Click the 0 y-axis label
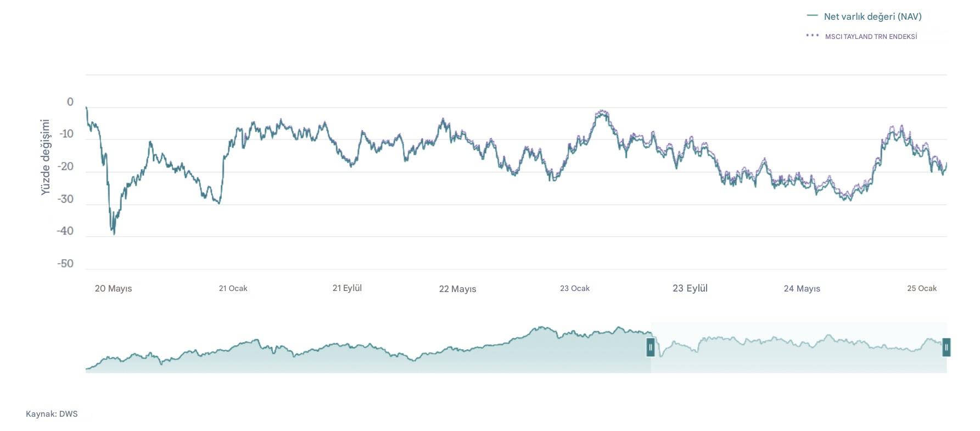The image size is (980, 431). [x=70, y=102]
